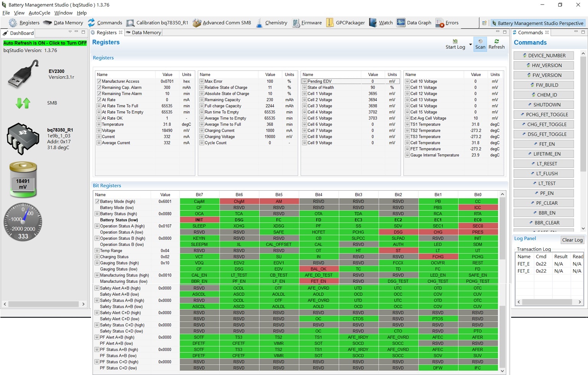588x375 pixels.
Task: Click the Cell 1 Voltage value 3695
Action: (x=373, y=94)
